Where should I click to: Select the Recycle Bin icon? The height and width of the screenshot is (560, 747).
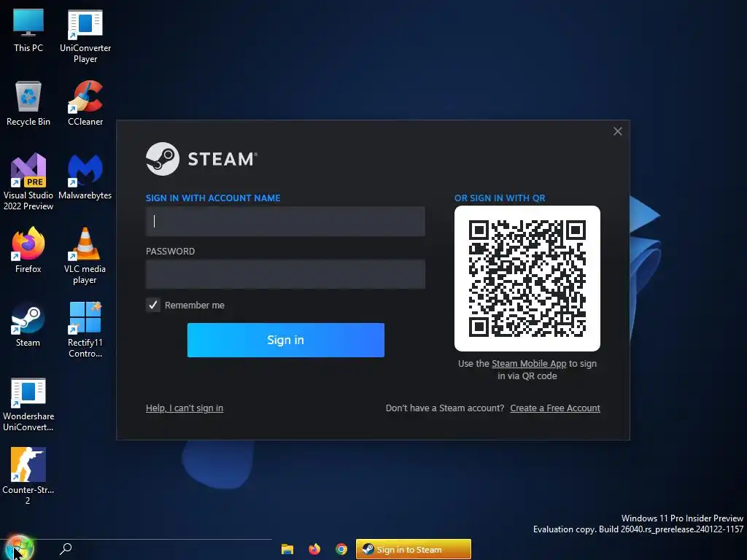(28, 104)
